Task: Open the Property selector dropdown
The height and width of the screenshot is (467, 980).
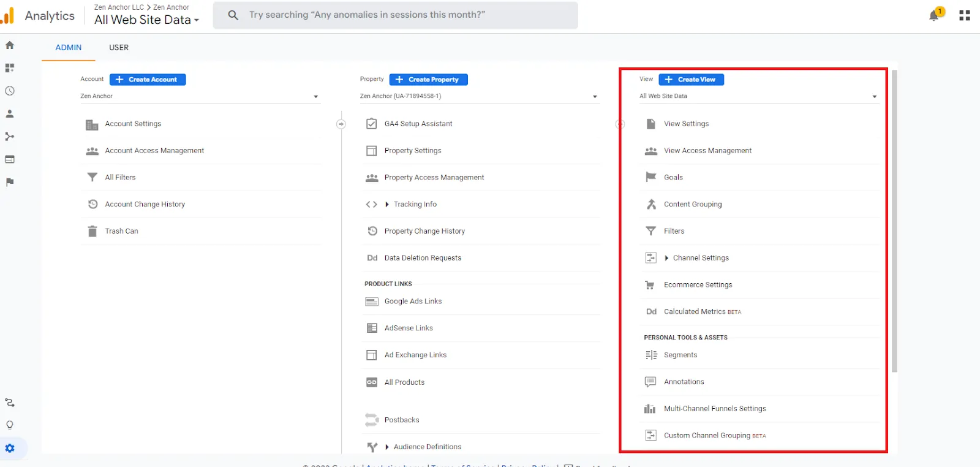Action: 479,96
